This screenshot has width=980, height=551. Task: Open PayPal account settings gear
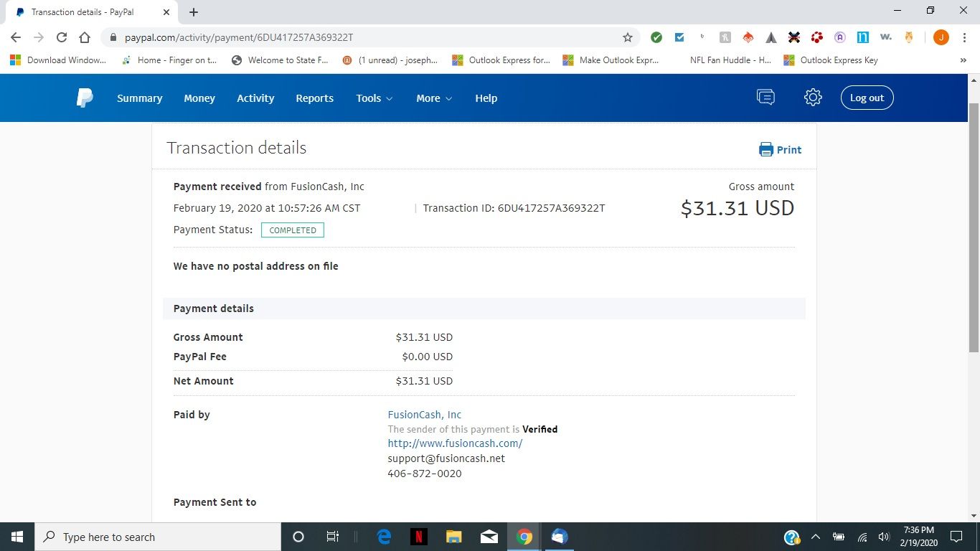coord(813,98)
